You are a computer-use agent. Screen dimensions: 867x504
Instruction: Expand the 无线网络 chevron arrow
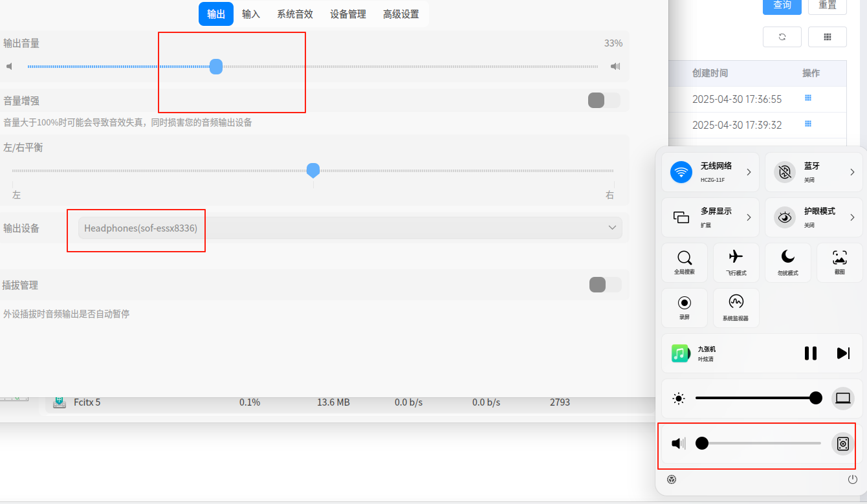[749, 172]
